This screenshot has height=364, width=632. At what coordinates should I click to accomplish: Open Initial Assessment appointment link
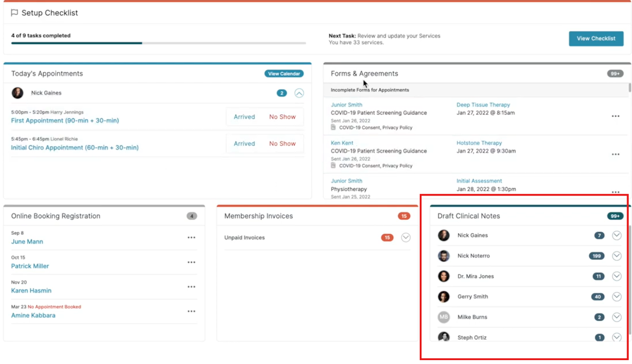point(479,181)
